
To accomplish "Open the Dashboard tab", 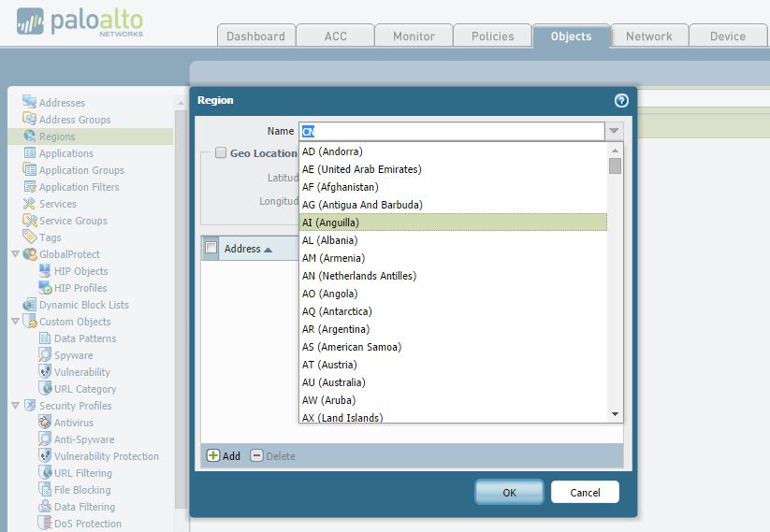I will pyautogui.click(x=255, y=36).
